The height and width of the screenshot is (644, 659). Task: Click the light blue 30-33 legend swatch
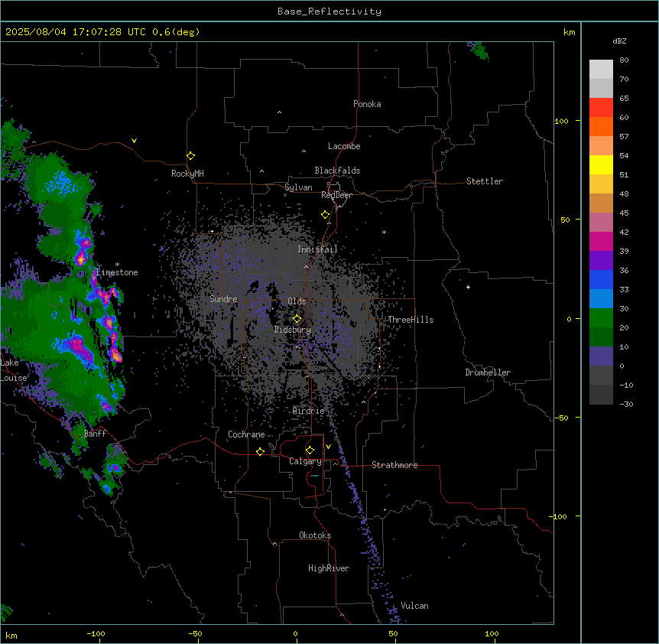coord(601,299)
